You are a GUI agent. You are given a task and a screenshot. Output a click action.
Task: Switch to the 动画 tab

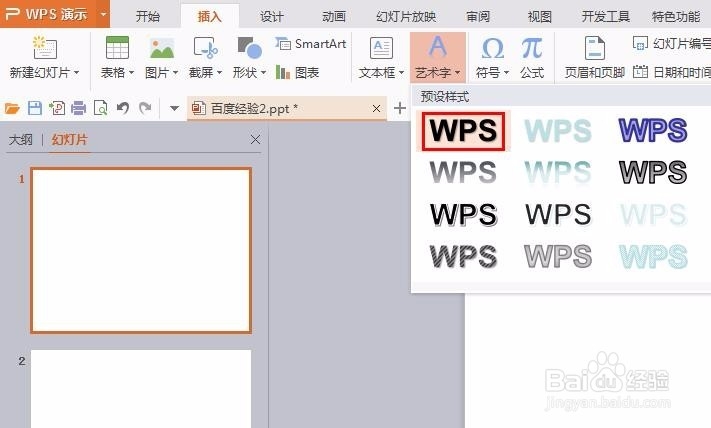334,17
